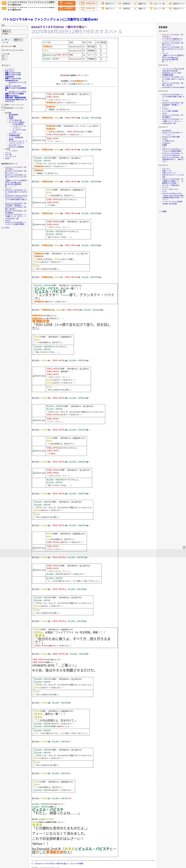Open the TimeEater link in update history
186x868 pixels.
(x=166, y=143)
